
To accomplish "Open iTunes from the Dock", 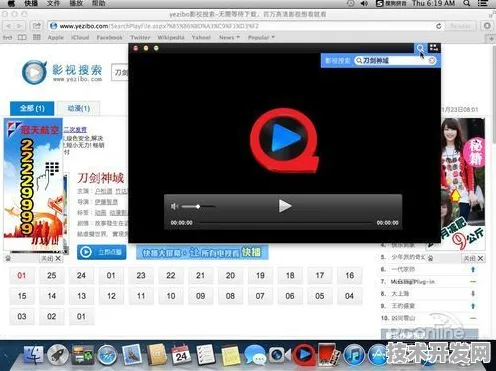I will pyautogui.click(x=354, y=355).
